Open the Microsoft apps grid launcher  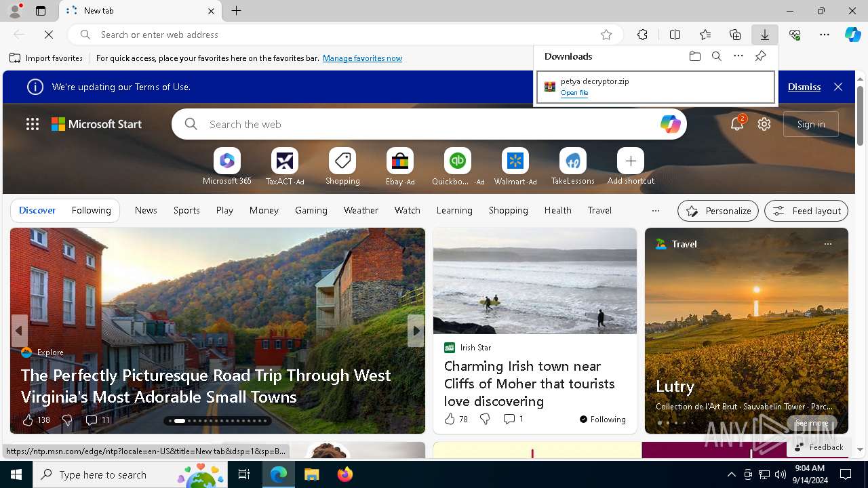click(x=32, y=124)
